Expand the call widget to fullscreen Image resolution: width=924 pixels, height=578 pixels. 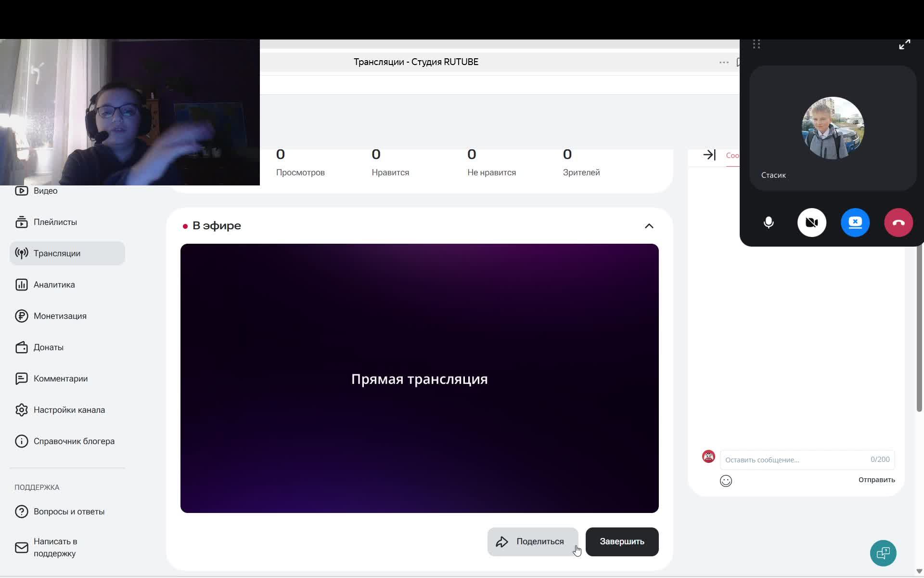click(904, 45)
